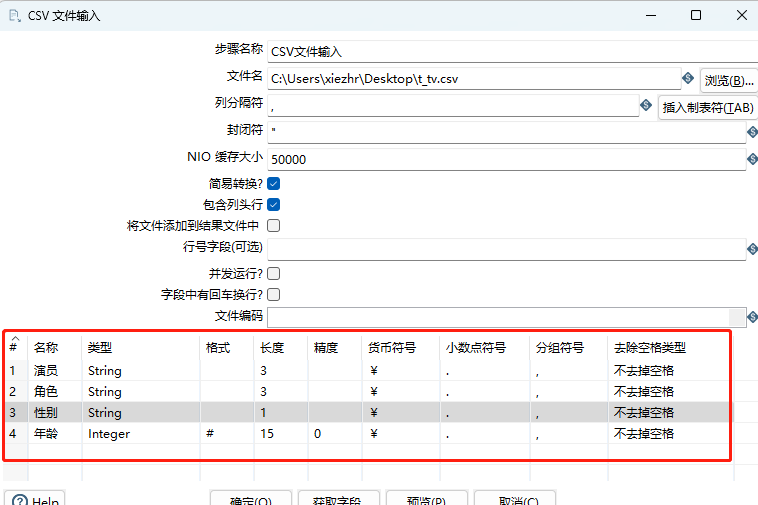Uncheck the 包含列头行 checkbox
This screenshot has height=505, width=758.
click(x=274, y=204)
